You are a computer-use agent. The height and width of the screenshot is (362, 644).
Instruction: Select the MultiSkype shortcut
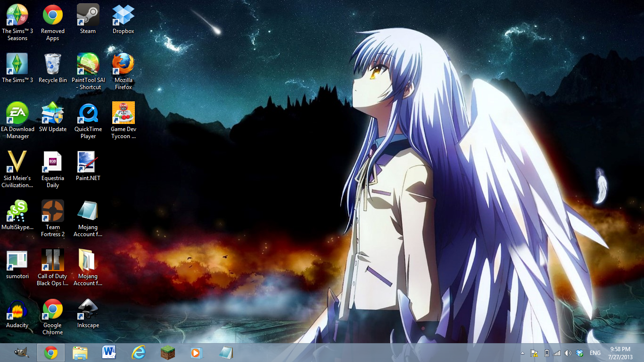[17, 215]
